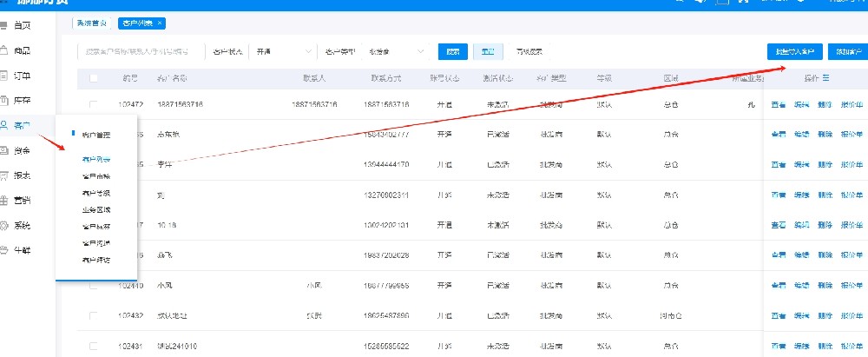Select 客户列表 in the customer submenu
Image resolution: width=868 pixels, height=357 pixels.
[95, 160]
